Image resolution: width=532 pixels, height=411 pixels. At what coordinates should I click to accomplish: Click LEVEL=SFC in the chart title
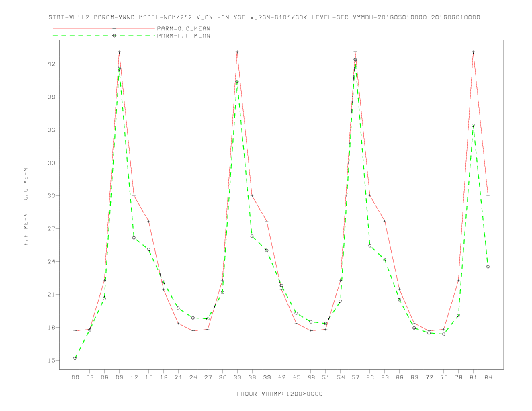coord(330,17)
